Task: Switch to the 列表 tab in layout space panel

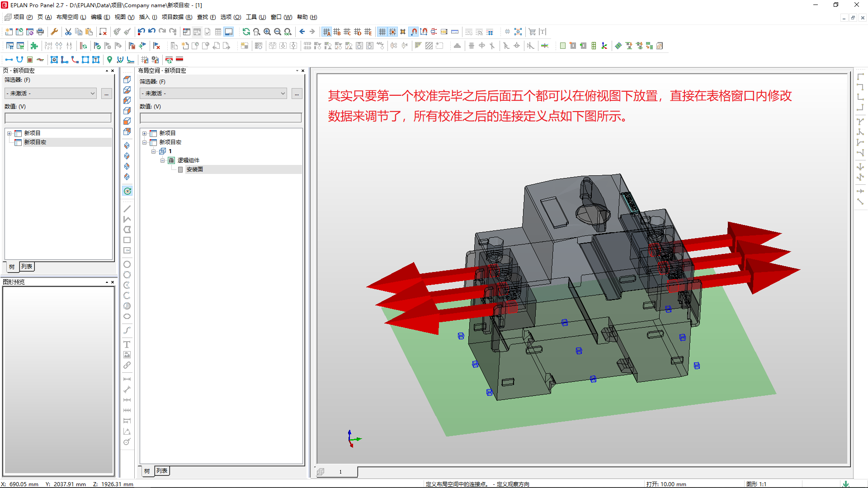Action: (162, 471)
